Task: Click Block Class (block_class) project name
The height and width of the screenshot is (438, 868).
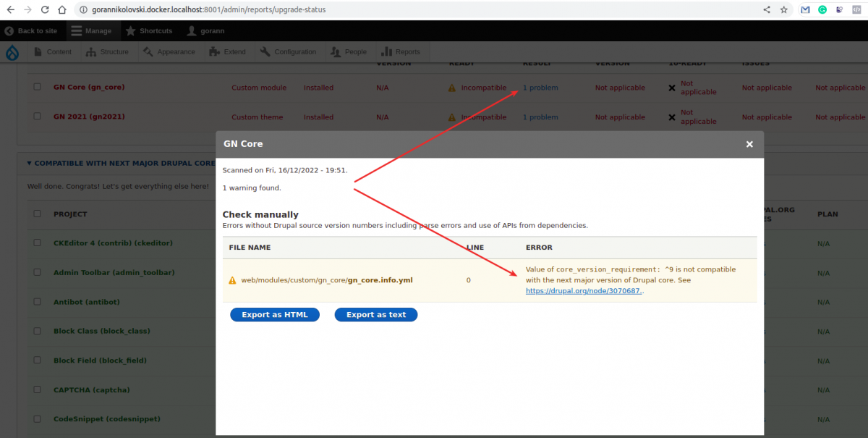Action: pos(101,331)
